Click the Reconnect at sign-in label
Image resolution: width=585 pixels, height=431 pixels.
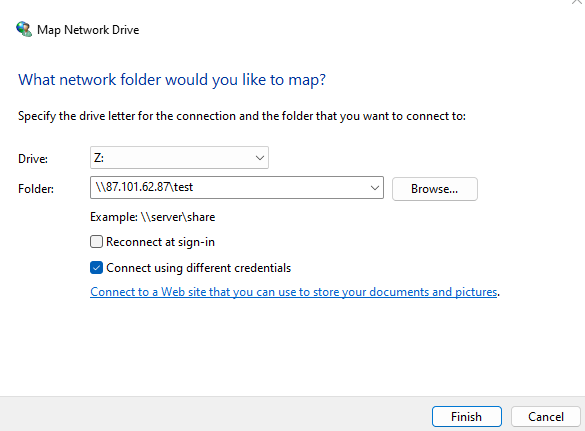(x=160, y=242)
